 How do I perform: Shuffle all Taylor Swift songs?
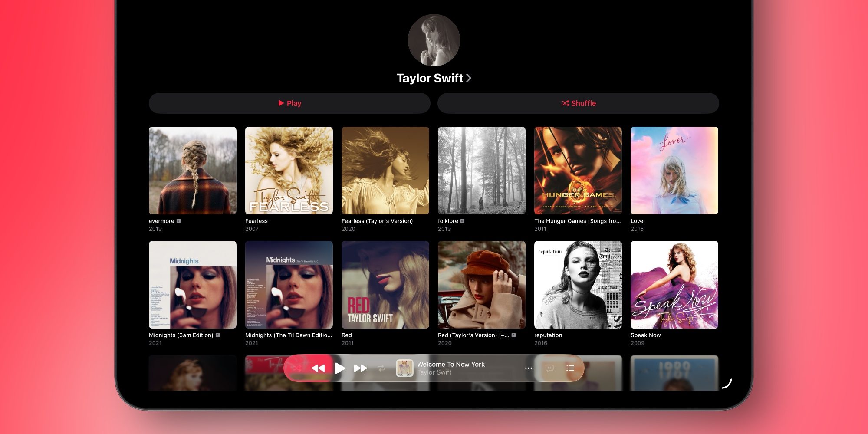pyautogui.click(x=578, y=103)
